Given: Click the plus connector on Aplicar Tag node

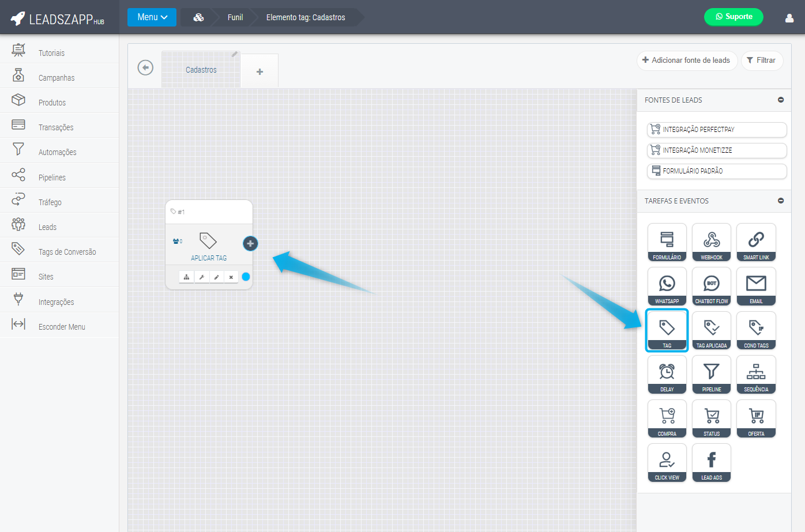Looking at the screenshot, I should pyautogui.click(x=250, y=243).
